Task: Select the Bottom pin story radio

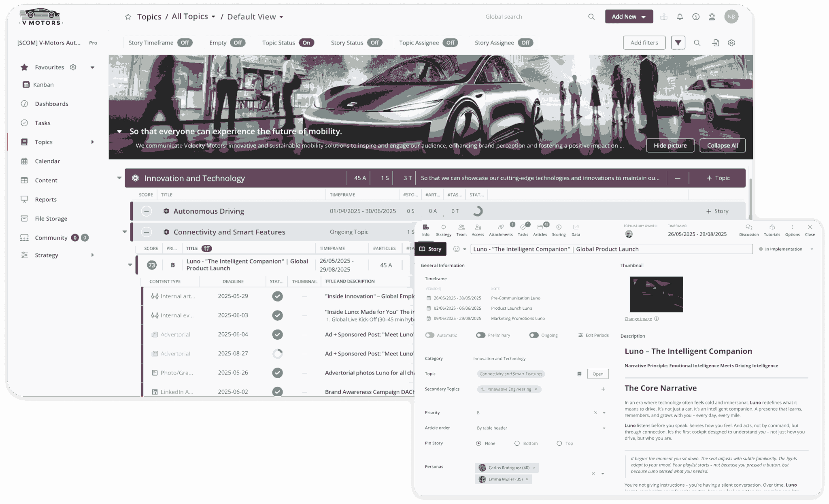Action: click(517, 443)
